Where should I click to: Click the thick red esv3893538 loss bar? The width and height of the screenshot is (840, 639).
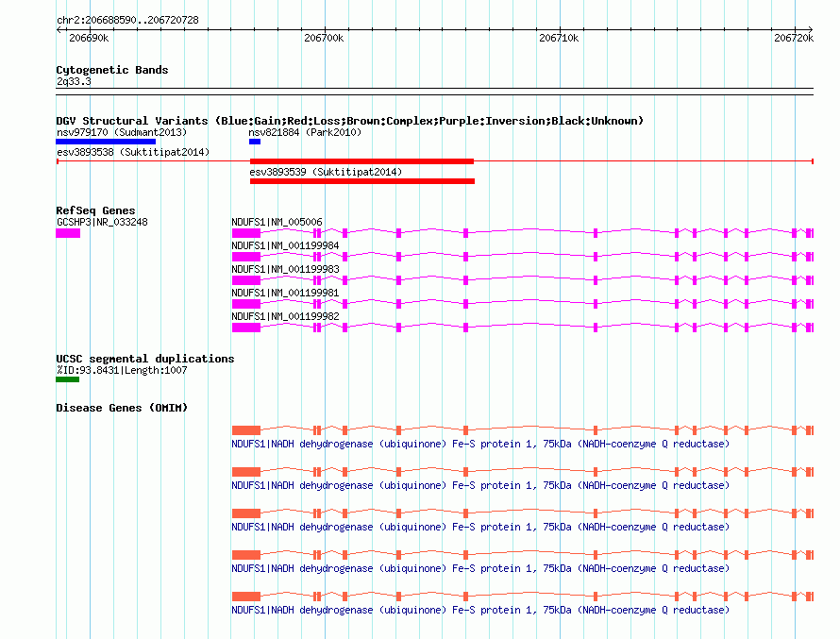tap(361, 161)
